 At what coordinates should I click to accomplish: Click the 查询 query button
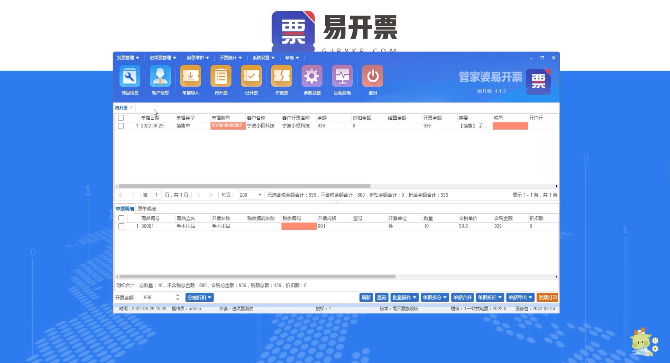tap(382, 297)
